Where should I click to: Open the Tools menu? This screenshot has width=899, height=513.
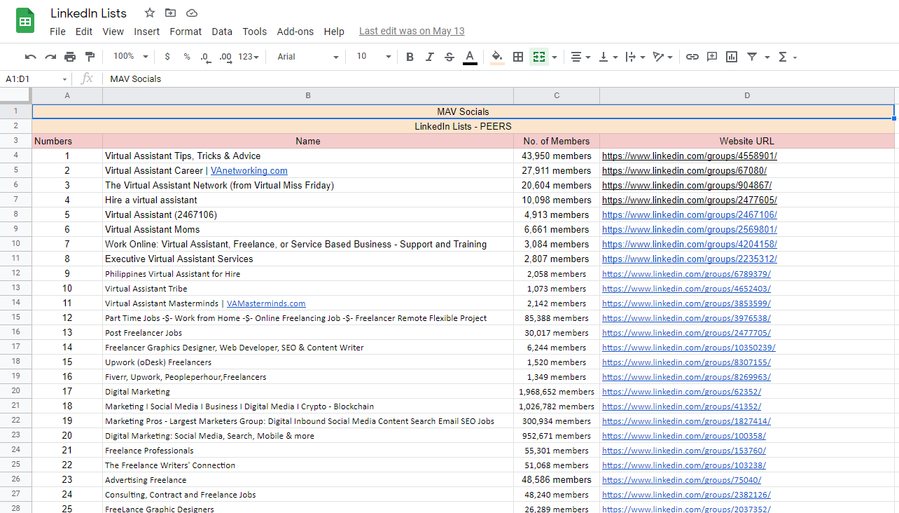[x=255, y=32]
